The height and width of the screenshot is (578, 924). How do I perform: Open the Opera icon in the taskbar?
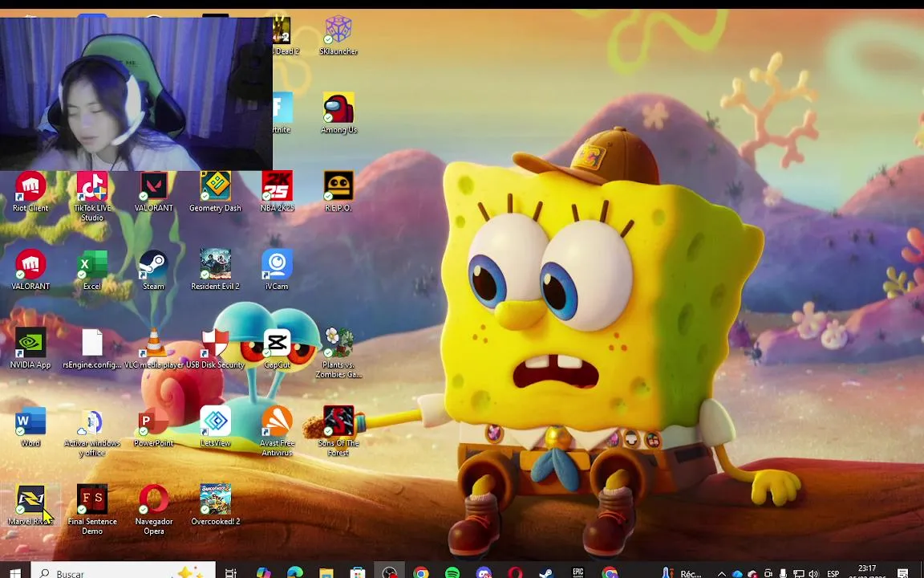(x=515, y=572)
